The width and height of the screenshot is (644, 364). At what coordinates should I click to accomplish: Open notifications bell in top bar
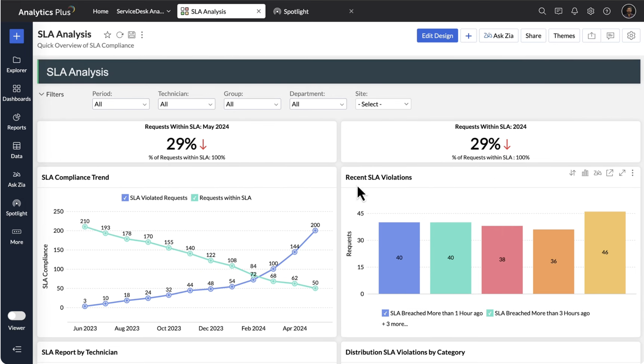click(574, 11)
